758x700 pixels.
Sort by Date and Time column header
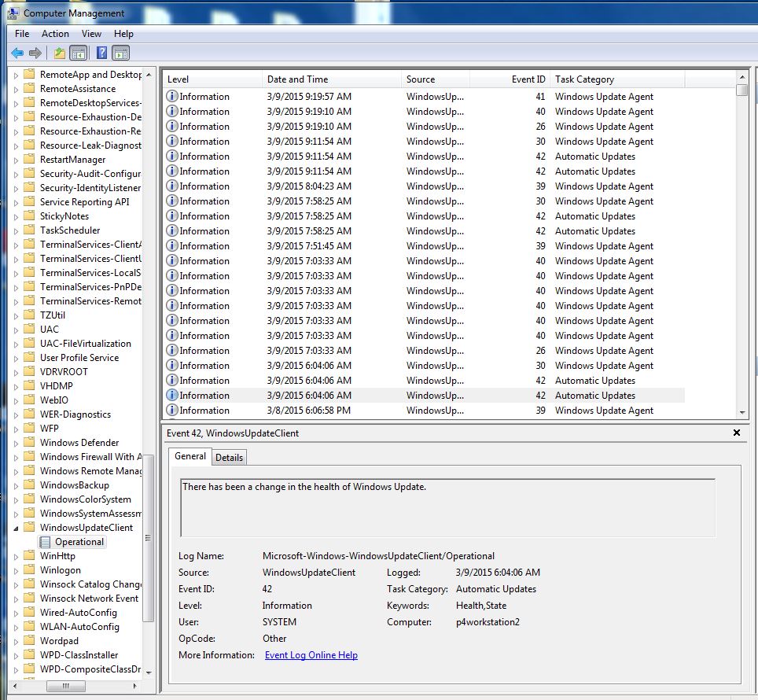coord(297,79)
